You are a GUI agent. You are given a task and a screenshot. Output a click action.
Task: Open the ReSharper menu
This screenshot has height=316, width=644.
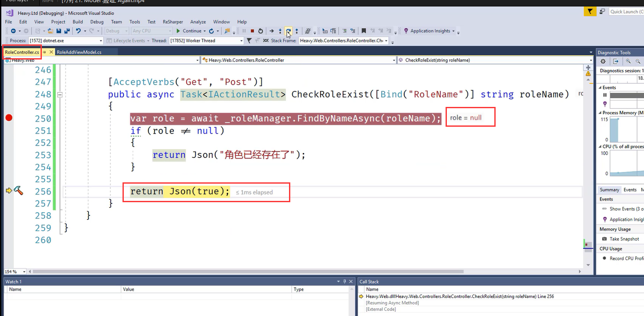173,22
